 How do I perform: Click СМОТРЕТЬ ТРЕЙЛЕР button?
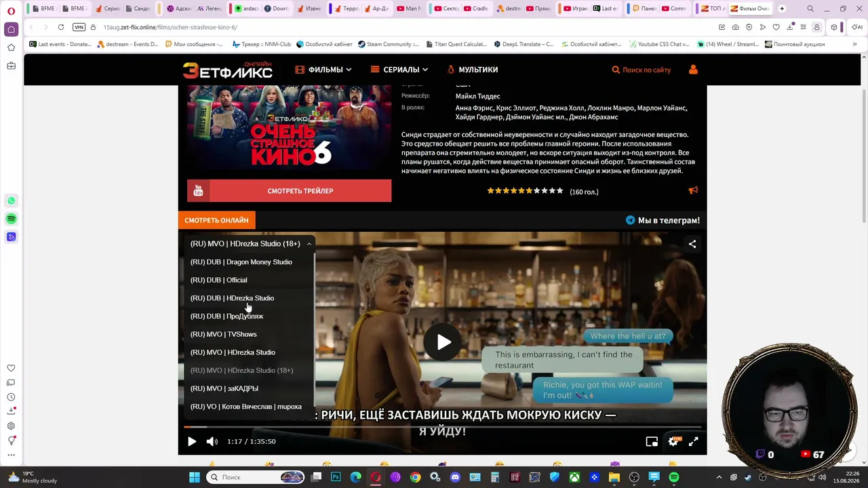click(x=290, y=191)
